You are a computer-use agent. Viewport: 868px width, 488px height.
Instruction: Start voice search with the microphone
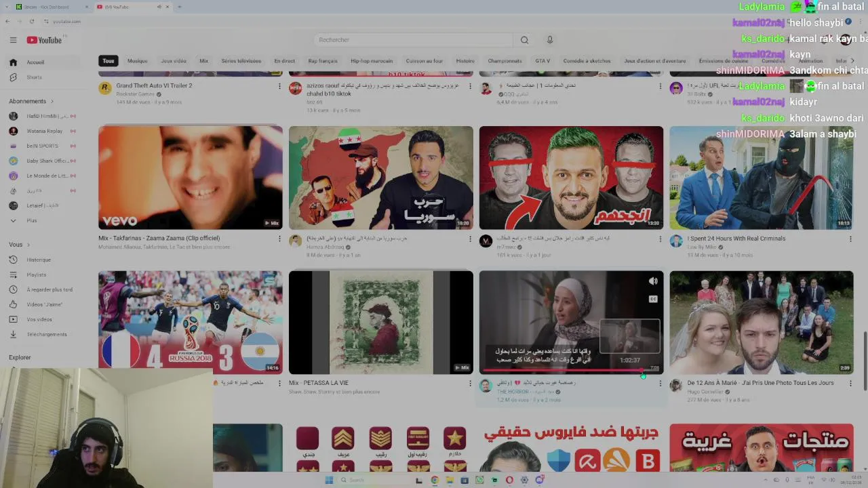coord(550,40)
